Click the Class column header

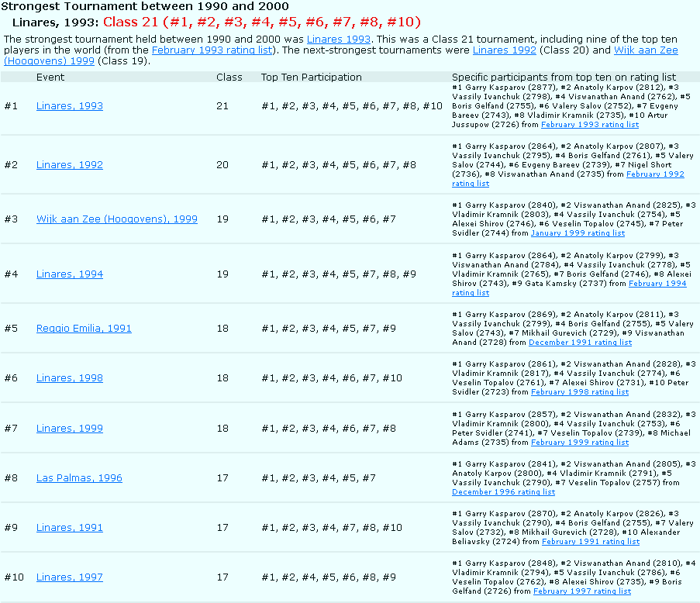[x=229, y=78]
